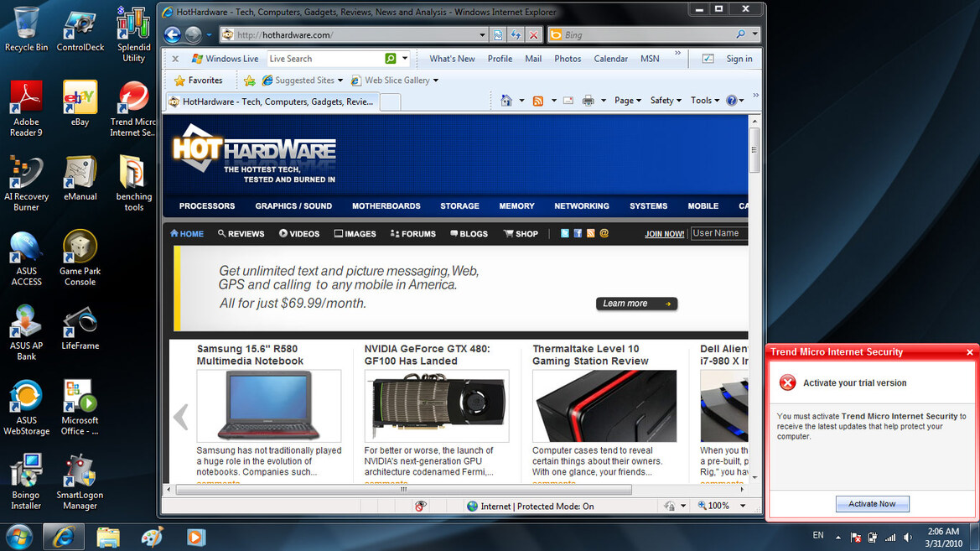This screenshot has height=551, width=980.
Task: Launch Splendid Utility desktop icon
Action: (134, 34)
